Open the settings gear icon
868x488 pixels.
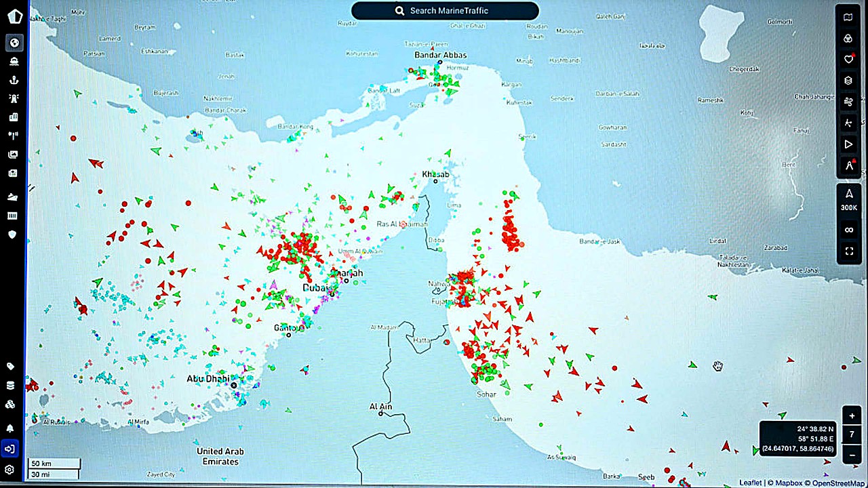[10, 470]
